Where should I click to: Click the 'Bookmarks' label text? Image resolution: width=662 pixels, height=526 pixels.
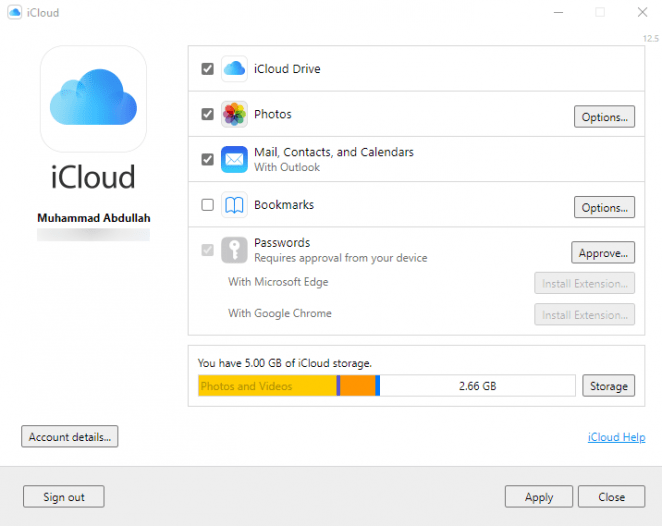pos(284,205)
